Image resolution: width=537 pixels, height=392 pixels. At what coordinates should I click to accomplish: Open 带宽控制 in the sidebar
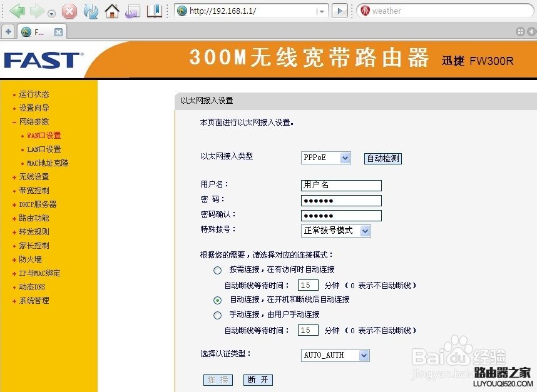(x=34, y=191)
